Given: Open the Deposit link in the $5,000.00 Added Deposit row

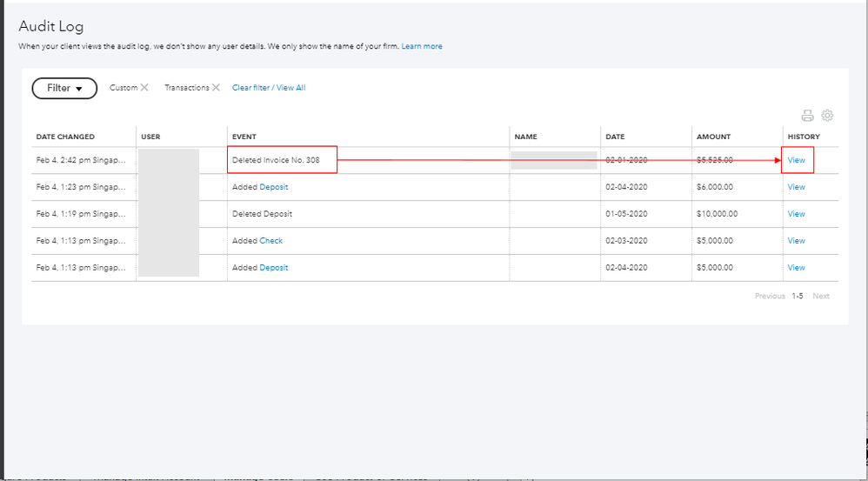Looking at the screenshot, I should (x=274, y=268).
